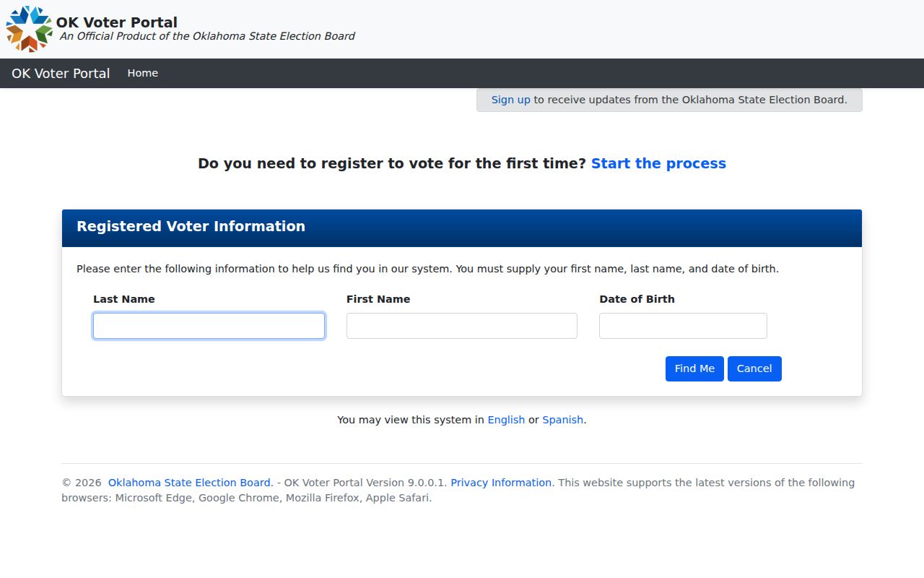Open the Privacy Information link
Viewport: 924px width, 578px height.
click(x=501, y=483)
